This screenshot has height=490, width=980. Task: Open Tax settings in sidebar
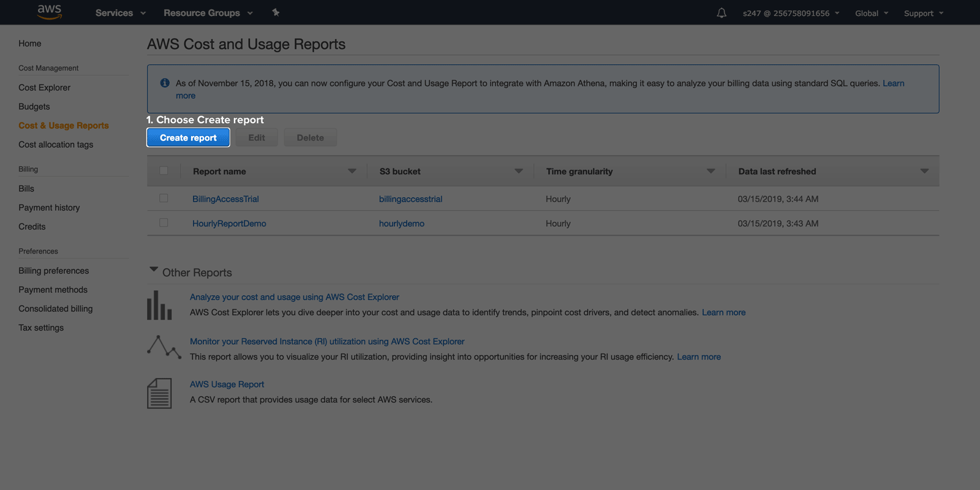pos(41,328)
